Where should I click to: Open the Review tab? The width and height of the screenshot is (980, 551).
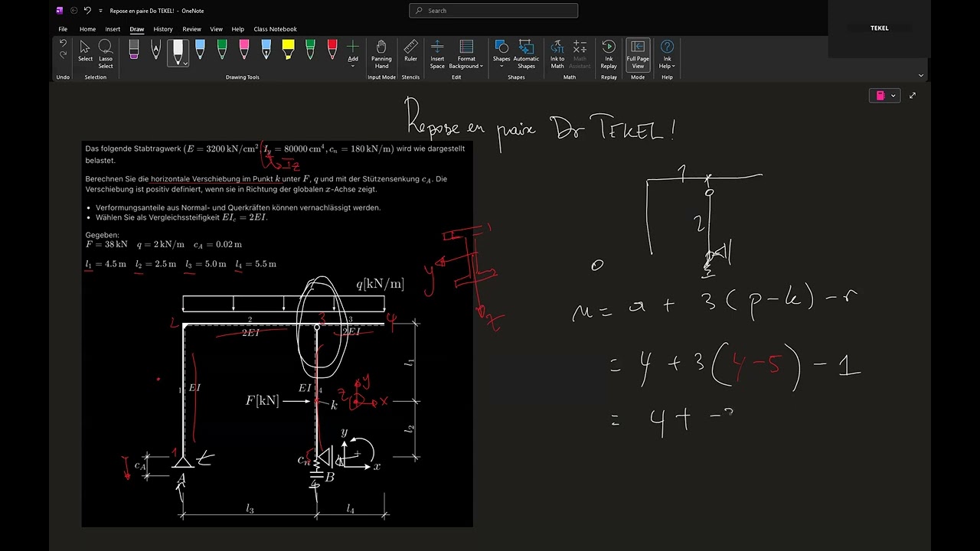[191, 29]
